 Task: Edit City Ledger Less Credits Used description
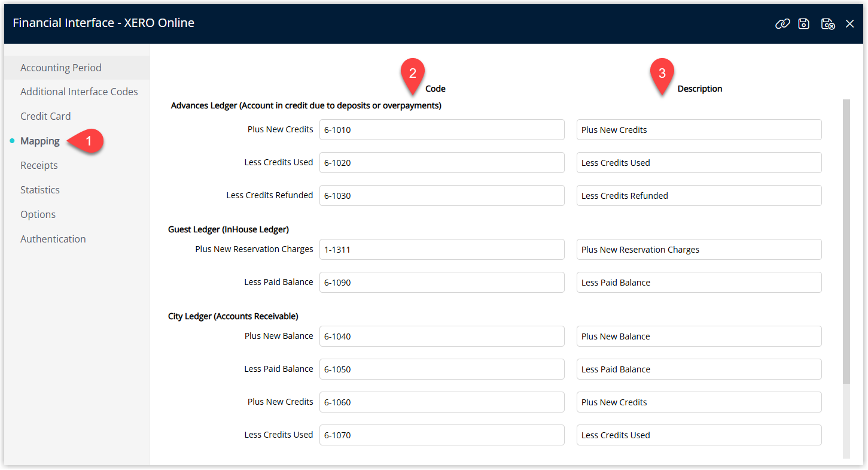pos(699,435)
